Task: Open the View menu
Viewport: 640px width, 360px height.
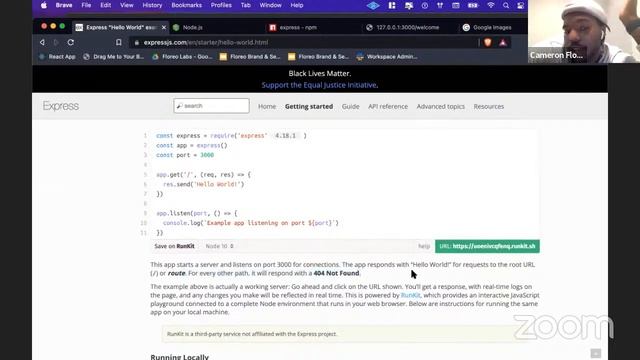Action: coord(127,5)
